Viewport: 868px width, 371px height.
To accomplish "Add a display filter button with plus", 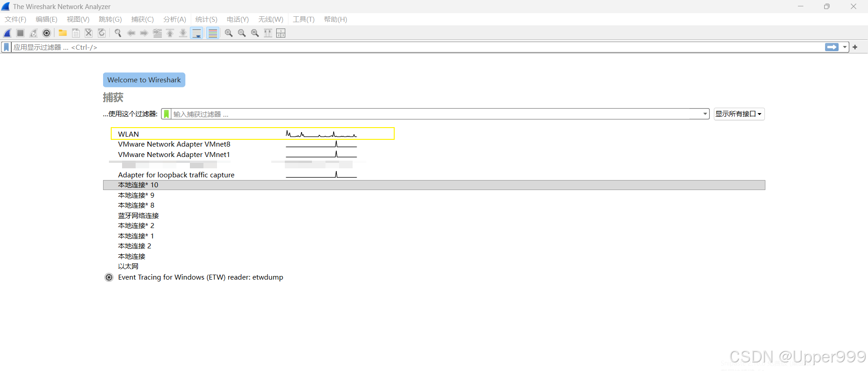I will click(855, 47).
